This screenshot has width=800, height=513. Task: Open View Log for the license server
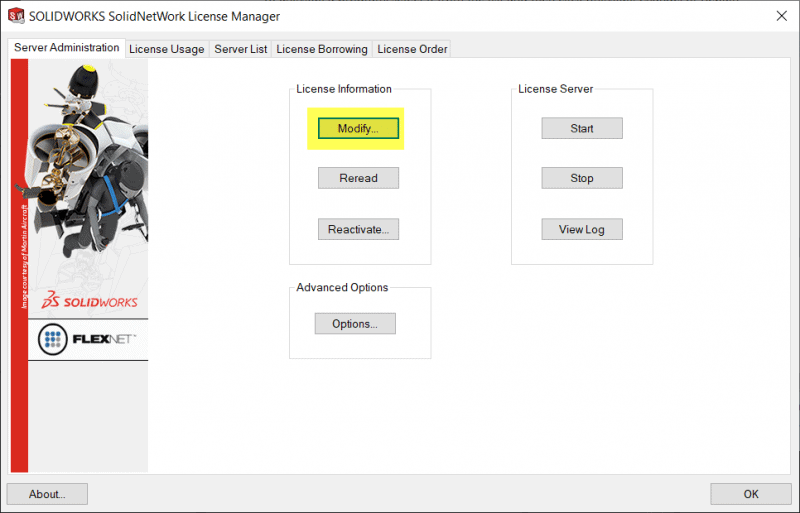pyautogui.click(x=581, y=230)
